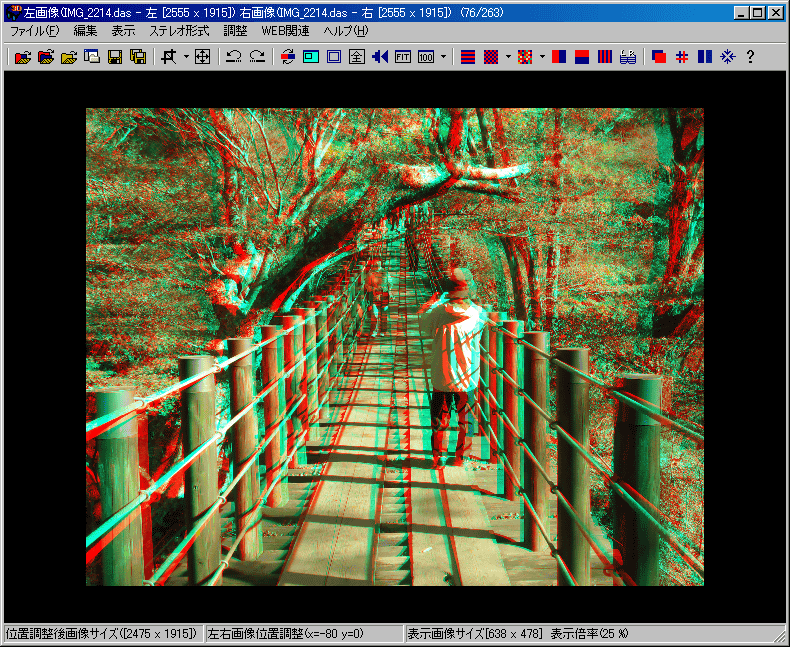Click the blue mirror-arrow icon

pyautogui.click(x=380, y=57)
